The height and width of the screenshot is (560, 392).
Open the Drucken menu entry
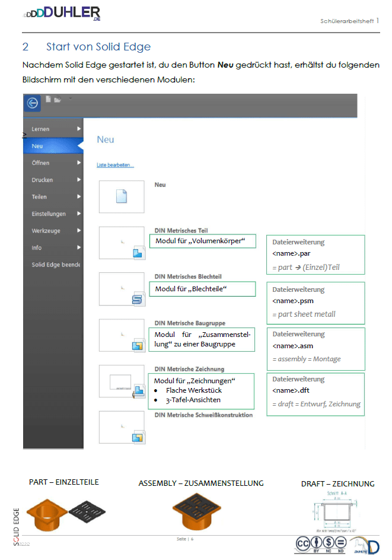coord(53,180)
